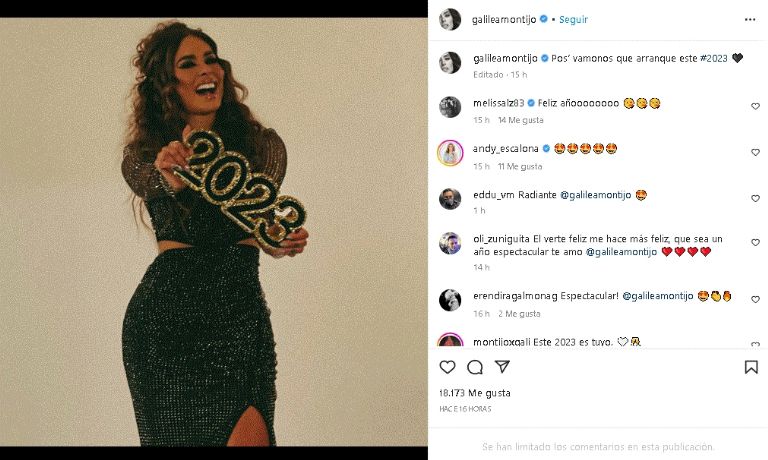Click the post photo of woman holding 2023
This screenshot has height=460, width=768.
tap(214, 230)
